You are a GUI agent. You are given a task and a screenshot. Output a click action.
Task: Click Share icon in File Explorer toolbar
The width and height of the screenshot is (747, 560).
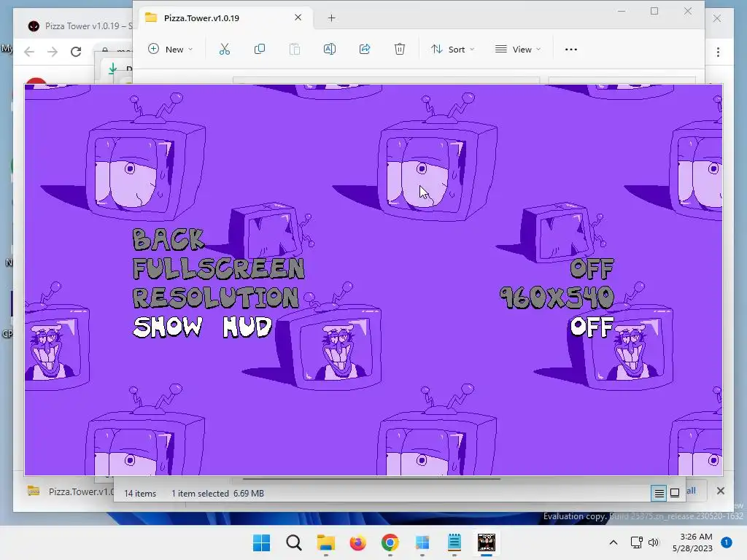[365, 49]
